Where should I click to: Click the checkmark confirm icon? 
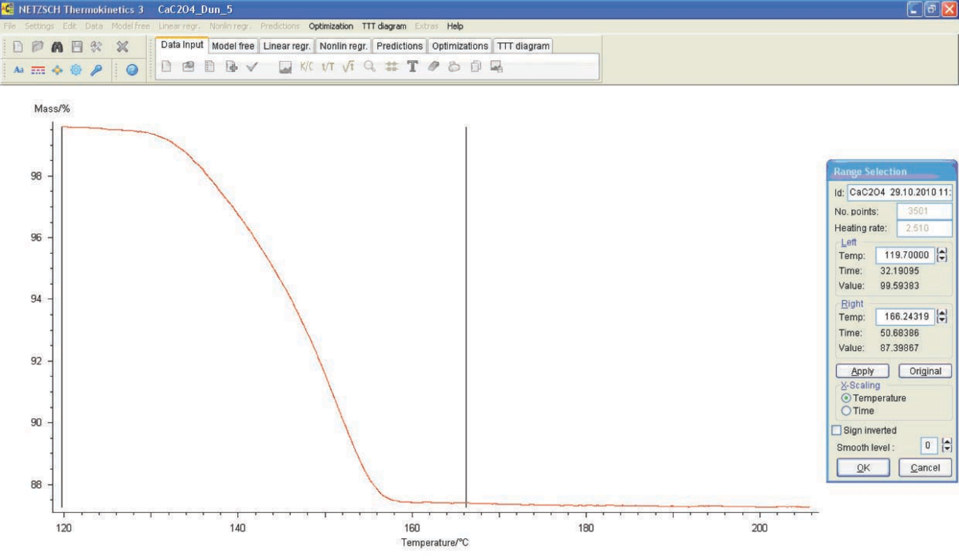point(252,66)
